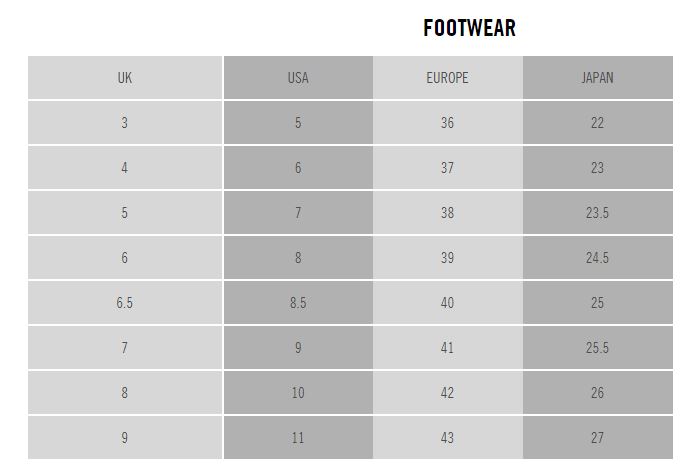Select the USA size 10 cell

[298, 393]
